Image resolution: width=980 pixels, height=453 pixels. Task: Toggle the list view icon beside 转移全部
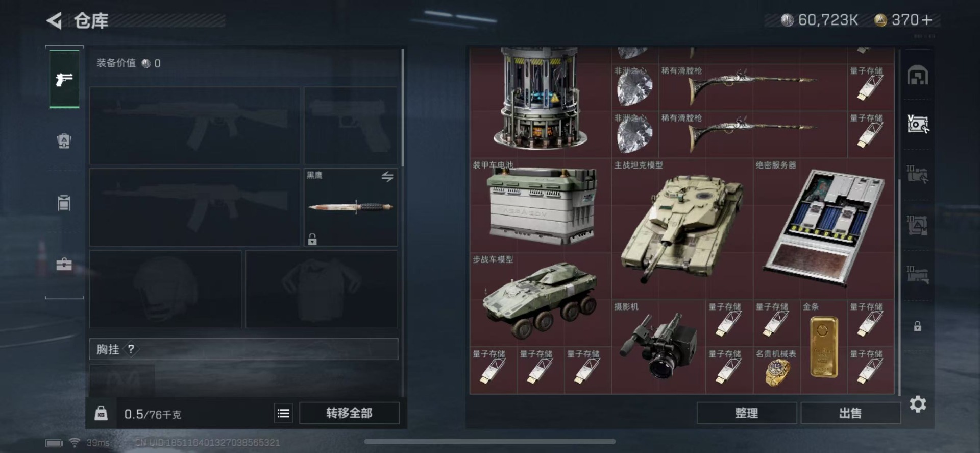pyautogui.click(x=283, y=413)
